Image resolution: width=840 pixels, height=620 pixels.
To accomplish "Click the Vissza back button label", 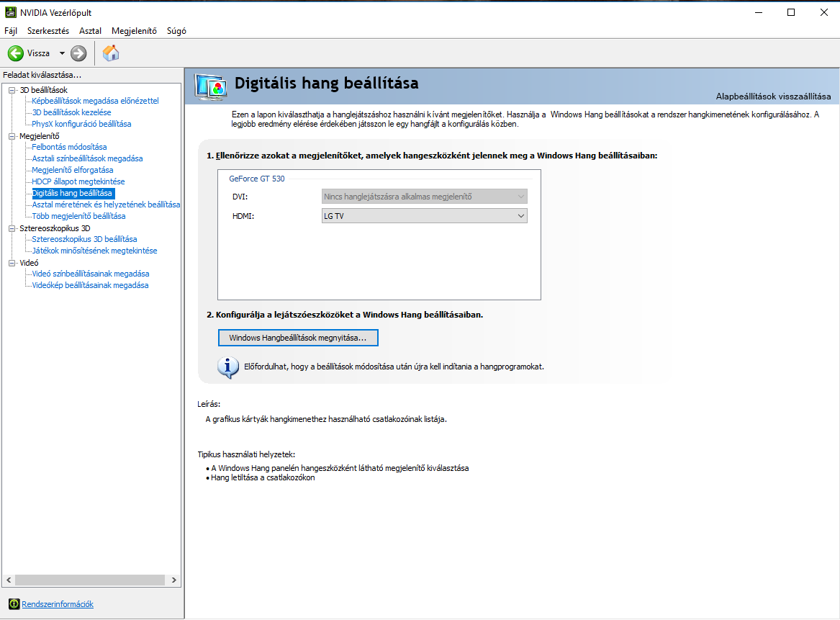I will point(39,53).
